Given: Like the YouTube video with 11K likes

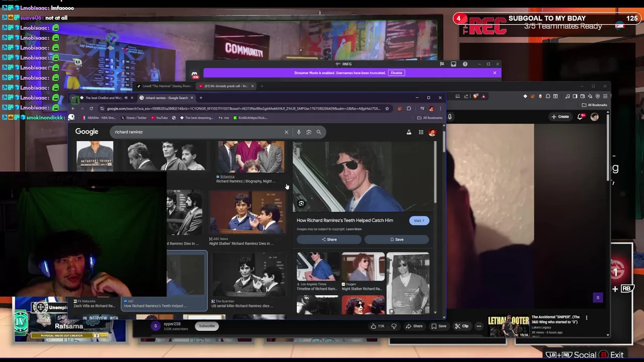Looking at the screenshot, I should (377, 326).
